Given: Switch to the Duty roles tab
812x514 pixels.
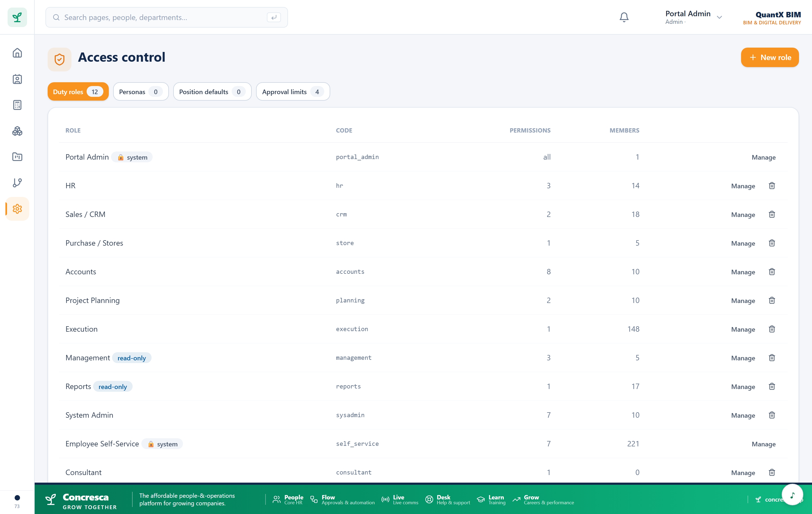Looking at the screenshot, I should 78,92.
